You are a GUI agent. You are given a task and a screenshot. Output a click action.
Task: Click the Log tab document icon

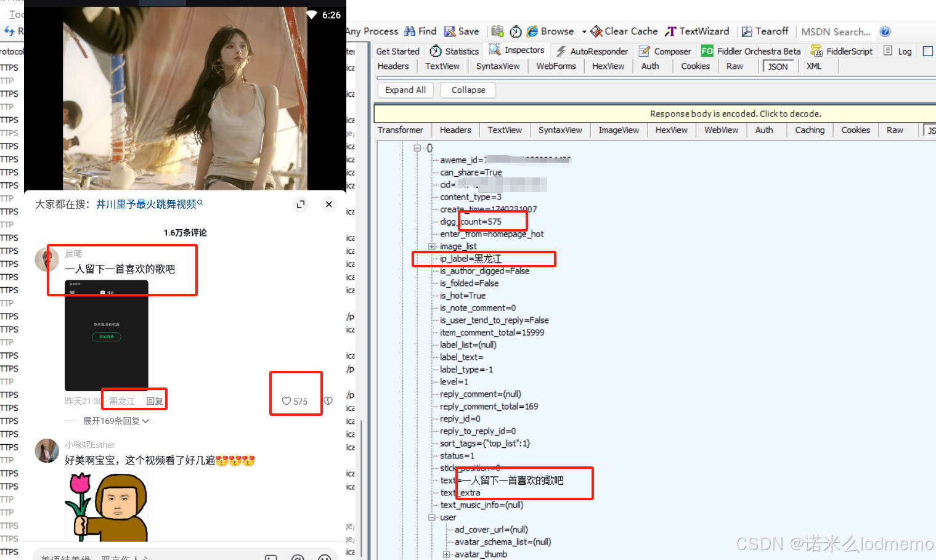click(x=888, y=51)
